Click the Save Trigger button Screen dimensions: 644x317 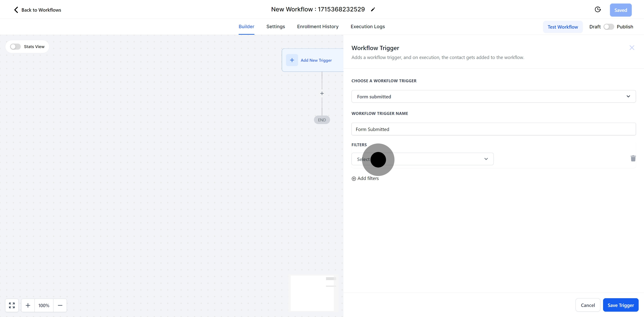click(x=621, y=305)
